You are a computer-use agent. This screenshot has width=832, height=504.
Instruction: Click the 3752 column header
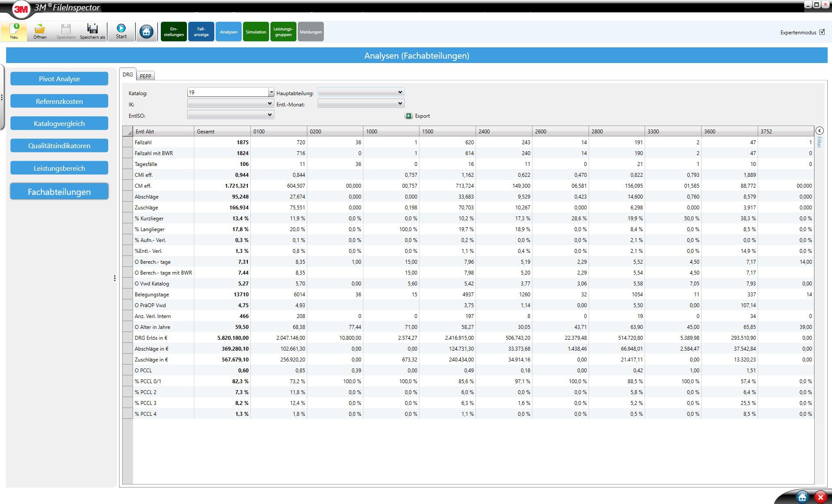coord(785,131)
